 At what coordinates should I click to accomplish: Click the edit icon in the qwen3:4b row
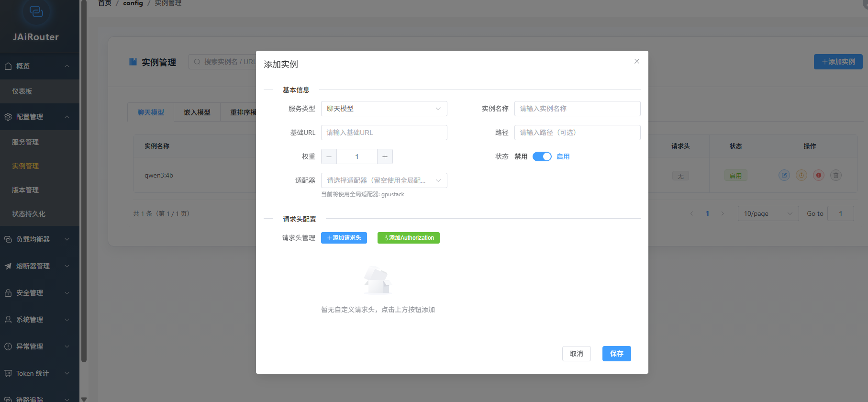point(784,175)
